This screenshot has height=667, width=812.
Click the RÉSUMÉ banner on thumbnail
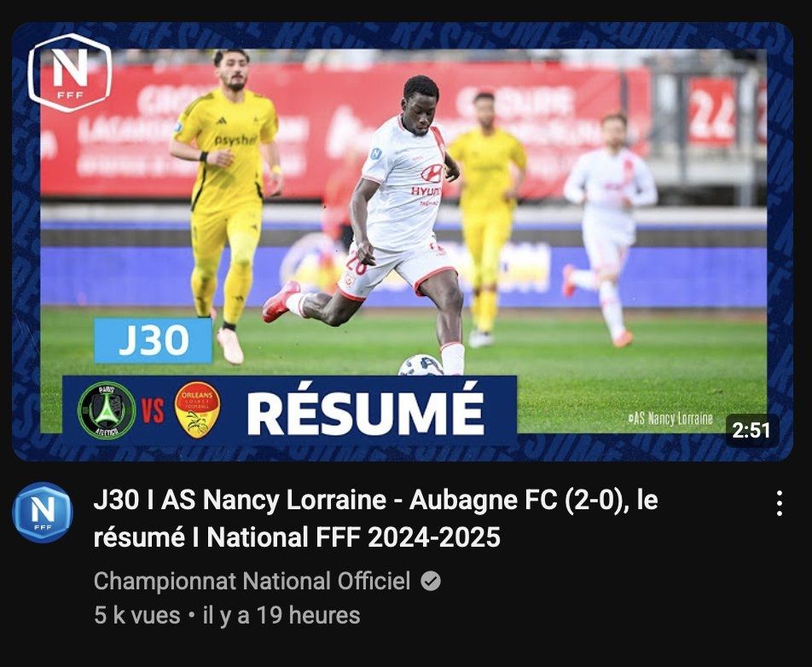pyautogui.click(x=366, y=412)
